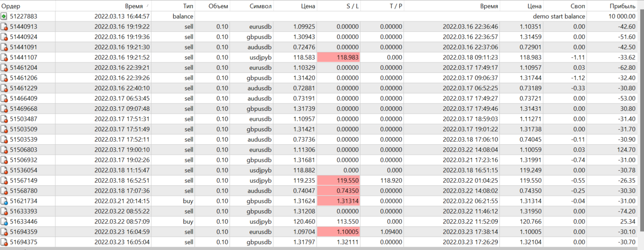The height and width of the screenshot is (250, 644).
Task: Click the close price 1.32104
Action: tap(530, 242)
